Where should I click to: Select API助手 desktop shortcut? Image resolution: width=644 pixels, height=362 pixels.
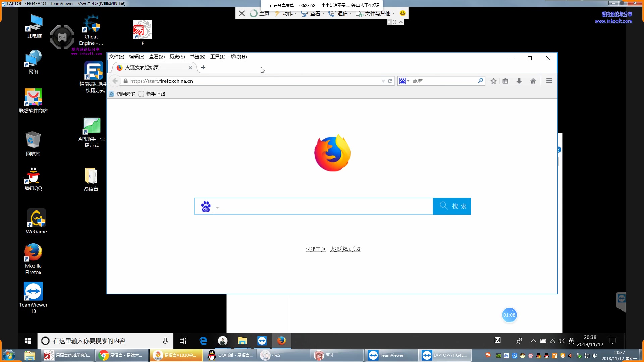(92, 133)
